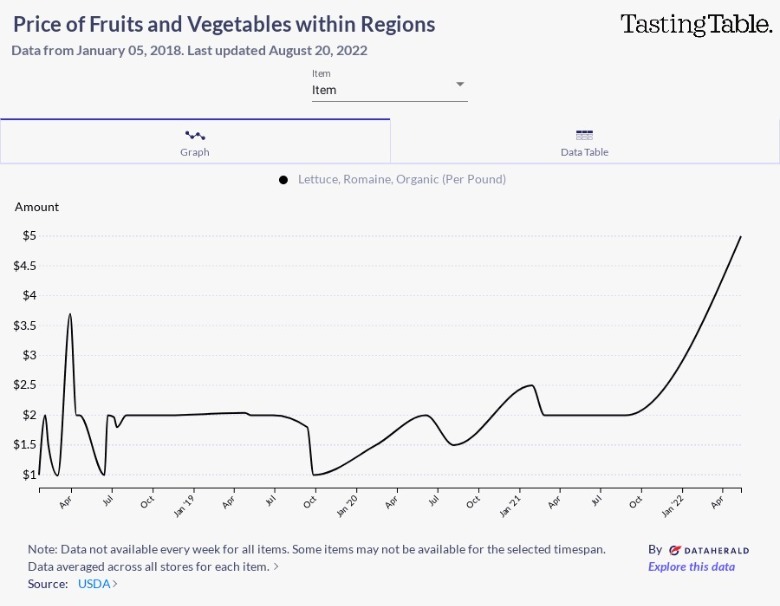Click the graph line icon in Graph tab
780x606 pixels.
coord(195,135)
